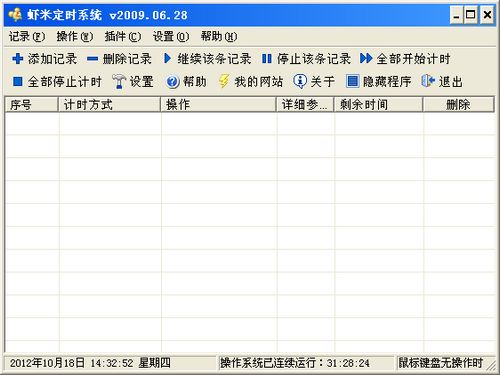Open 我的网站 lightning icon

pyautogui.click(x=224, y=81)
